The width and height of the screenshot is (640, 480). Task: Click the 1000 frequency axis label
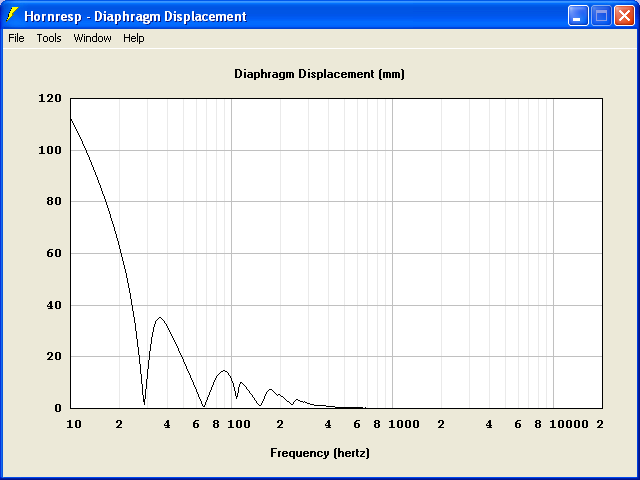tap(404, 424)
